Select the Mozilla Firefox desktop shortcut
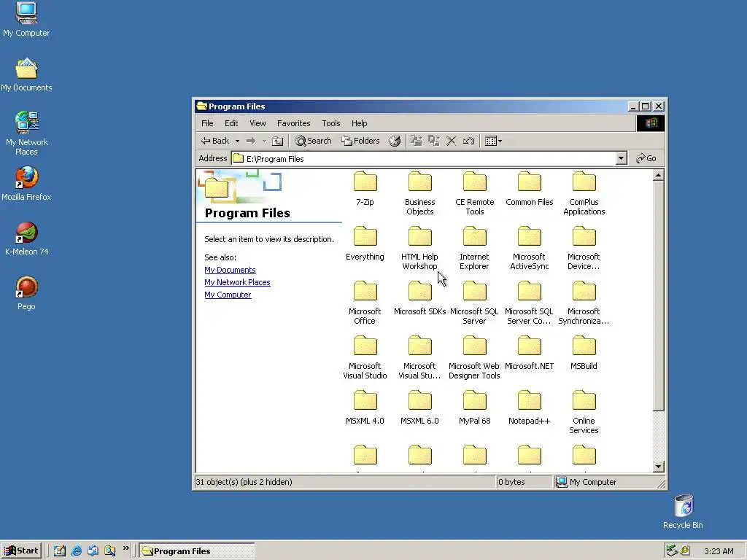 point(26,183)
